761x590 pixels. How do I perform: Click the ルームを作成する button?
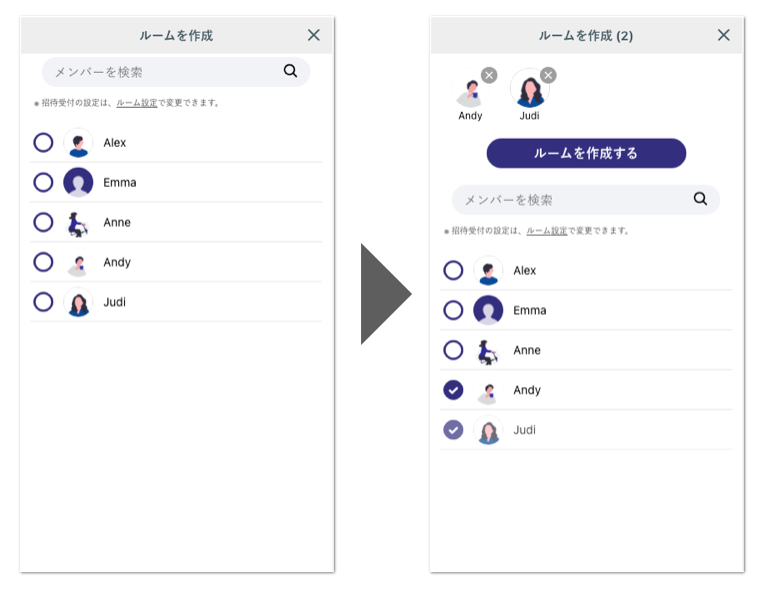click(x=586, y=153)
